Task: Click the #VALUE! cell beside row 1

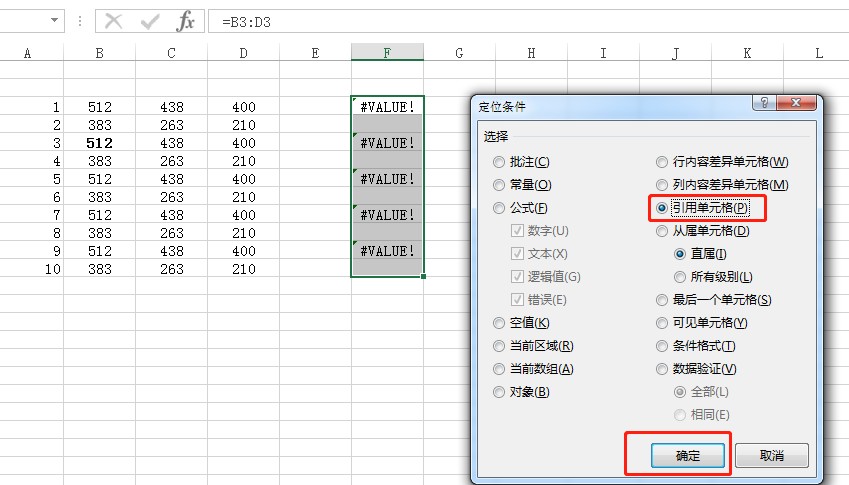Action: 387,107
